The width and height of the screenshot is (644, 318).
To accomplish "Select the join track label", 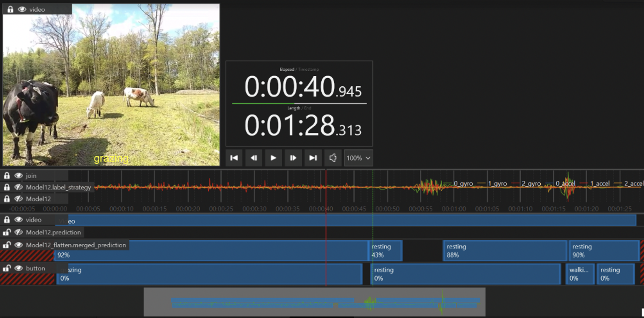I will pos(31,176).
